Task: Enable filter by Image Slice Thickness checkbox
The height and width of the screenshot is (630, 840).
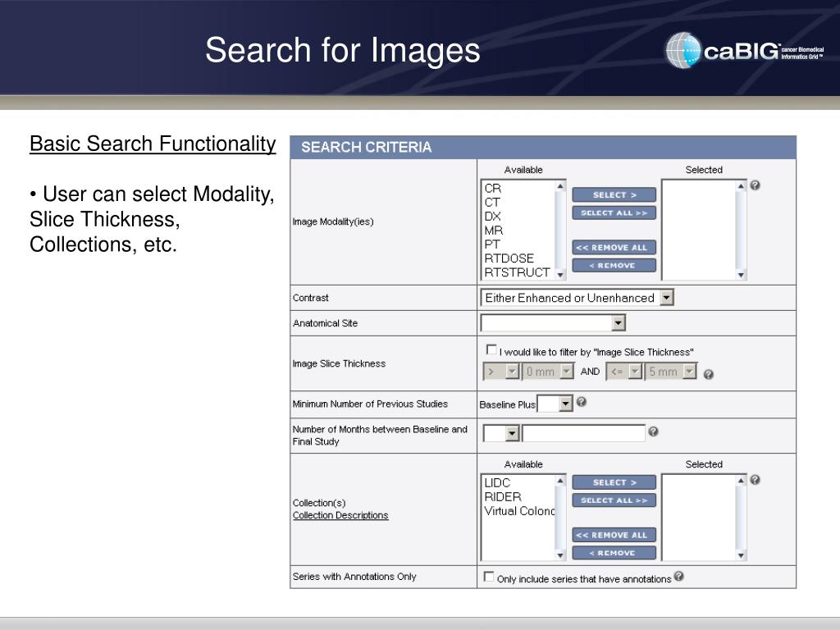Action: 491,349
